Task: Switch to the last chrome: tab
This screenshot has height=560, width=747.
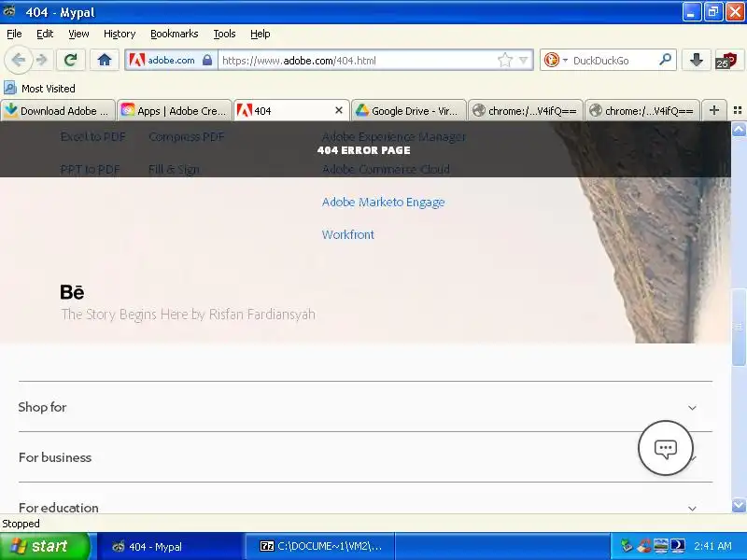Action: pyautogui.click(x=641, y=110)
